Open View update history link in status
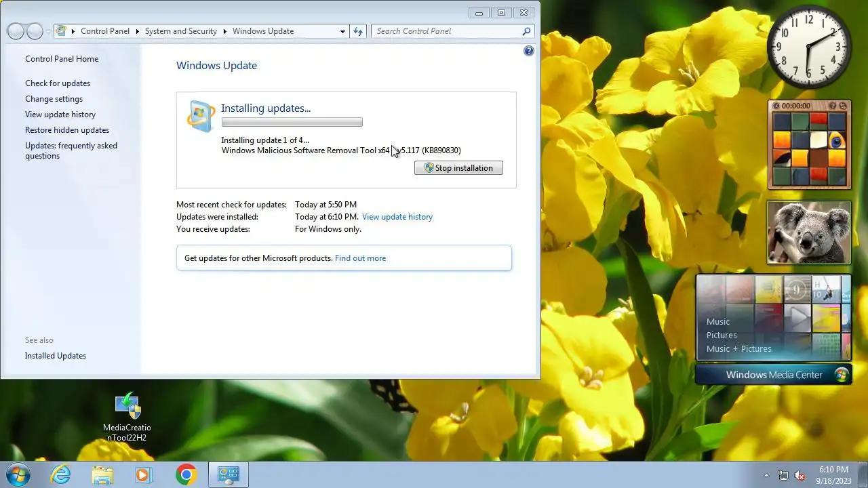This screenshot has height=488, width=868. click(x=397, y=217)
